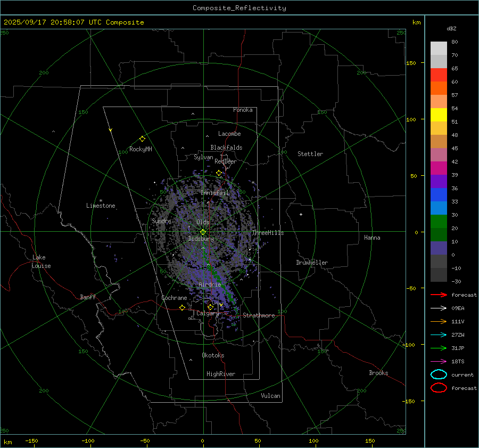Click the orange 111V arrow icon

[x=439, y=321]
